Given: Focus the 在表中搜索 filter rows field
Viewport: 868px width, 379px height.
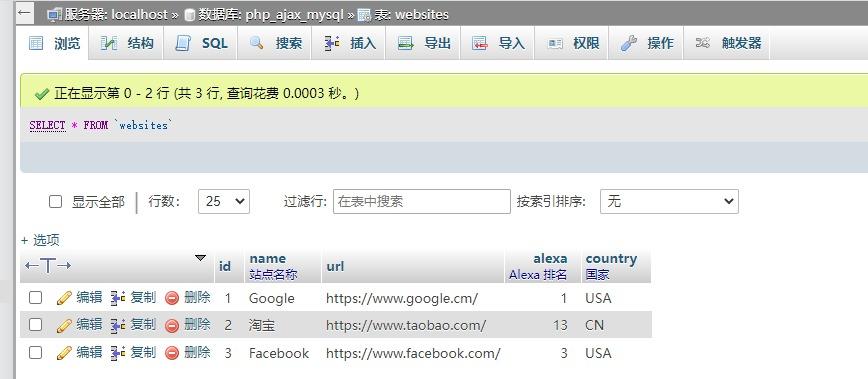Looking at the screenshot, I should (x=422, y=201).
